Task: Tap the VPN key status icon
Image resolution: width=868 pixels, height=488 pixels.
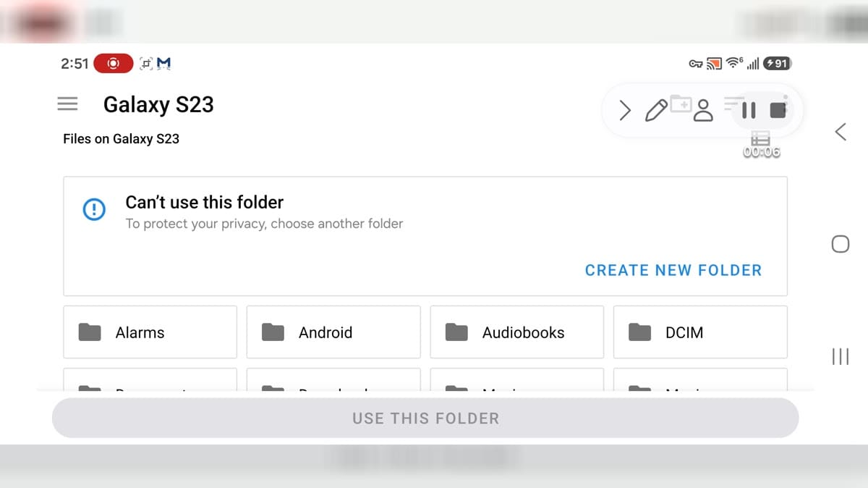Action: click(695, 64)
